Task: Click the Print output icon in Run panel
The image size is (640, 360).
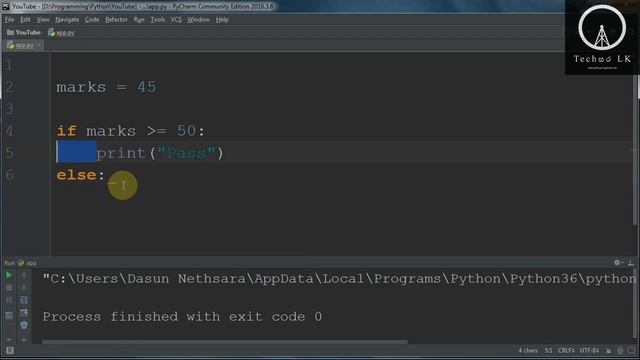Action: (x=24, y=313)
